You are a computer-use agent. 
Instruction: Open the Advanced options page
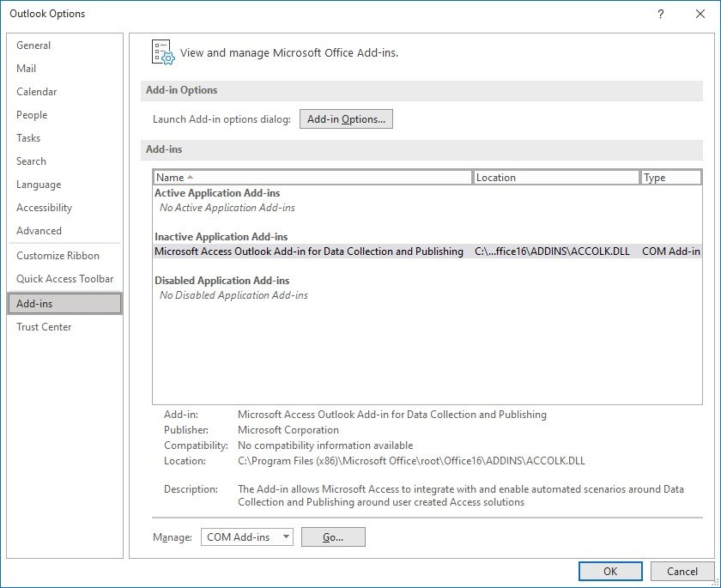point(65,230)
